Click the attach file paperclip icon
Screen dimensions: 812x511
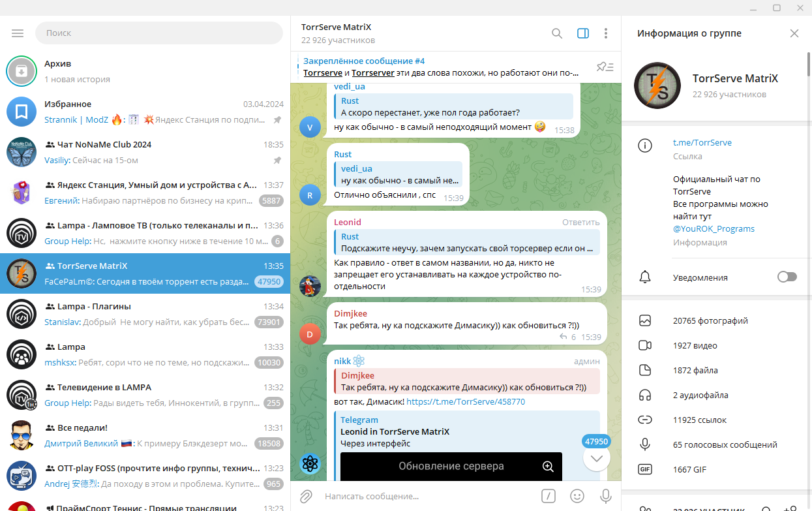(x=307, y=497)
